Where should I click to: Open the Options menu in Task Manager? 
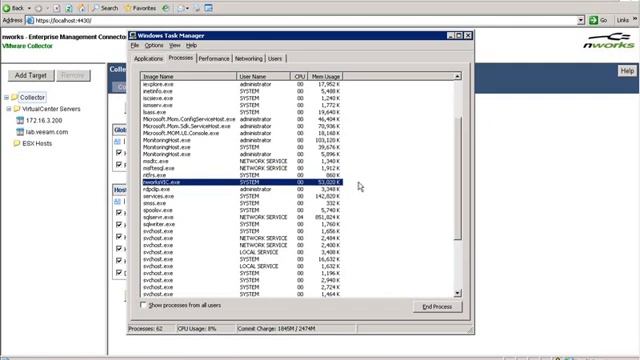(x=154, y=45)
